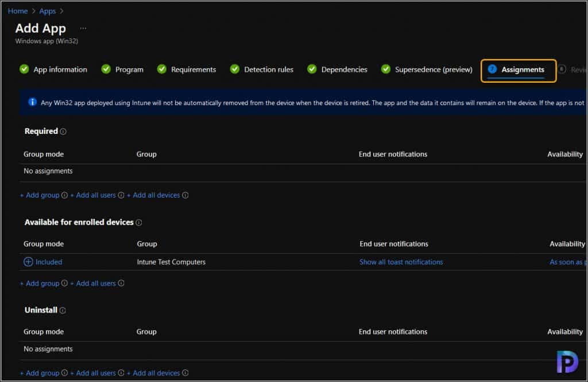Click the info icon next to Uninstall heading
This screenshot has width=588, height=382.
click(x=63, y=310)
